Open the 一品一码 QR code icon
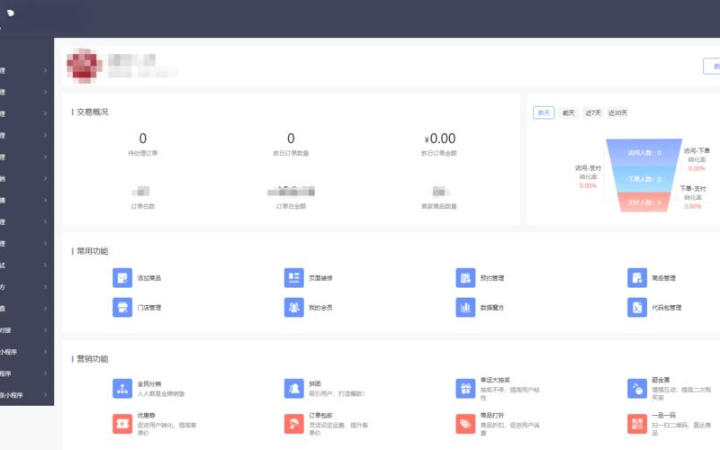Viewport: 720px width, 450px height. [637, 424]
